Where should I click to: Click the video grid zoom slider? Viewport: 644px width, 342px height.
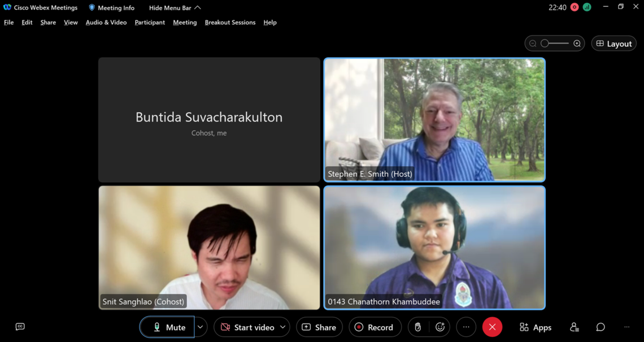(554, 44)
